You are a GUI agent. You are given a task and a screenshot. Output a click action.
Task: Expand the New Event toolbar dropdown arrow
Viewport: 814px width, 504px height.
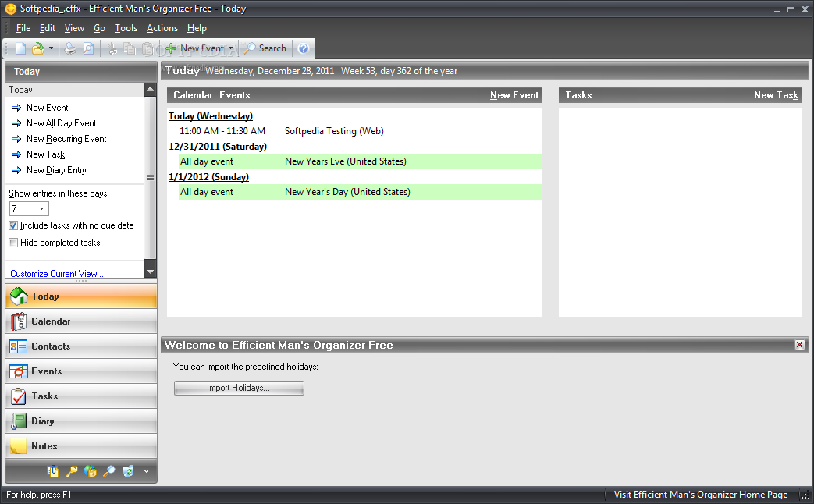pos(230,48)
